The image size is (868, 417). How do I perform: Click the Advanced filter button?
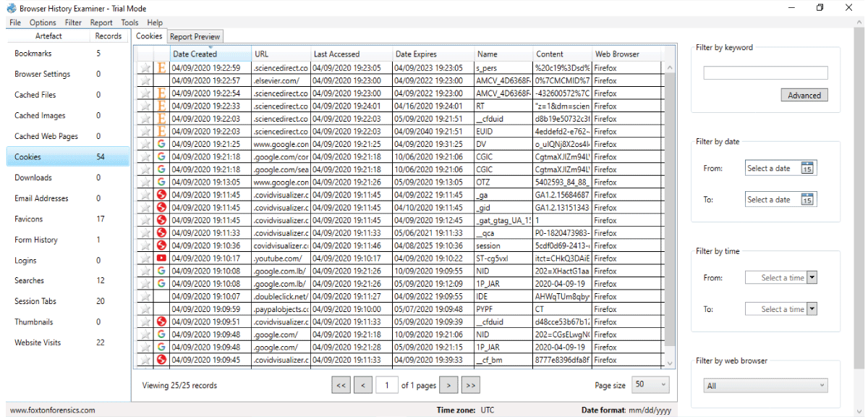tap(804, 95)
